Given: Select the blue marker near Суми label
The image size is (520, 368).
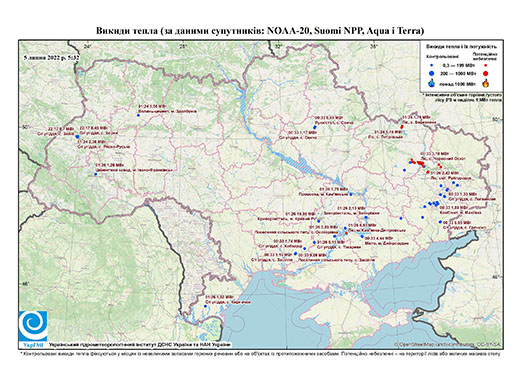Looking at the screenshot, I should [x=315, y=127].
